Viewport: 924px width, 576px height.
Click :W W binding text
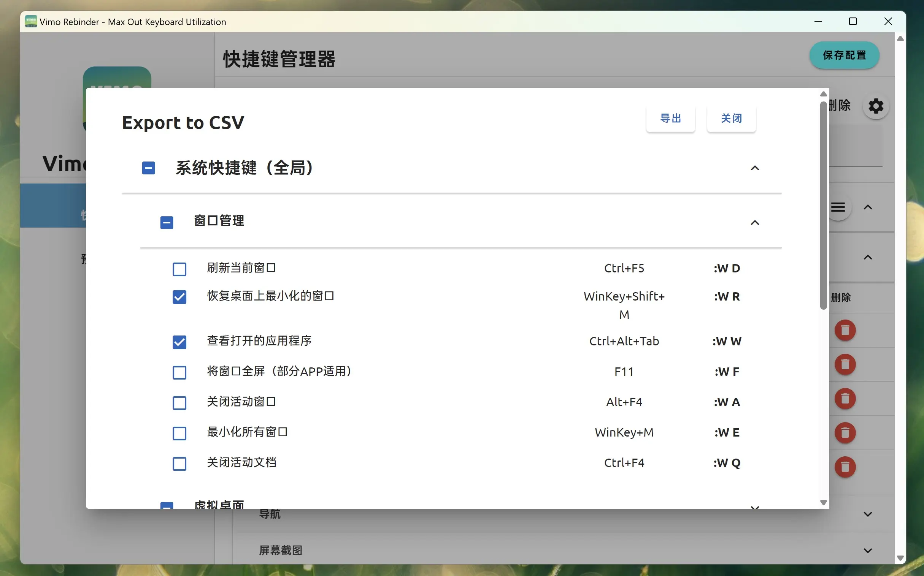(727, 341)
